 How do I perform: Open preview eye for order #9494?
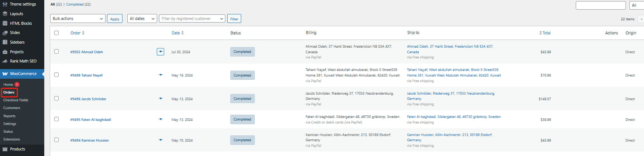(x=160, y=140)
